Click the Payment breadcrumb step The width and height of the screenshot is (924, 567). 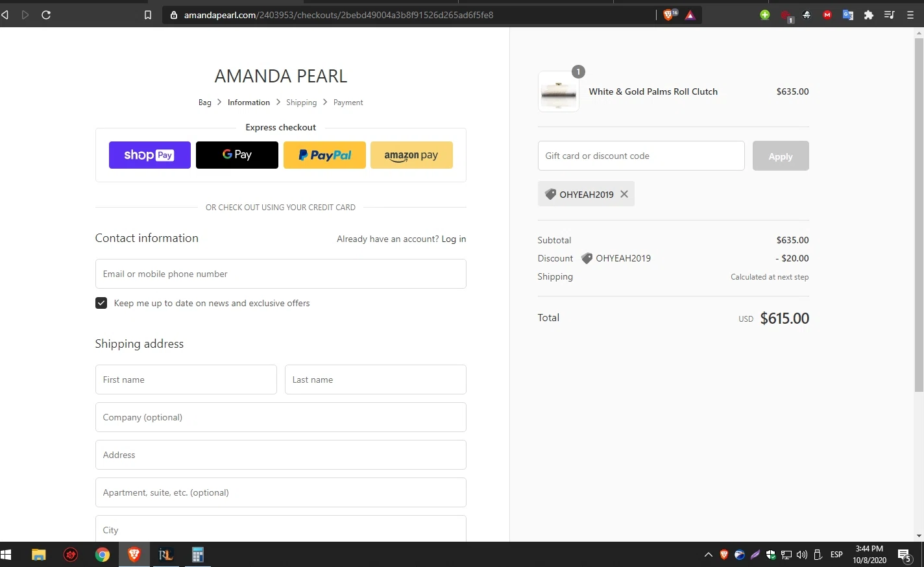[x=348, y=103]
